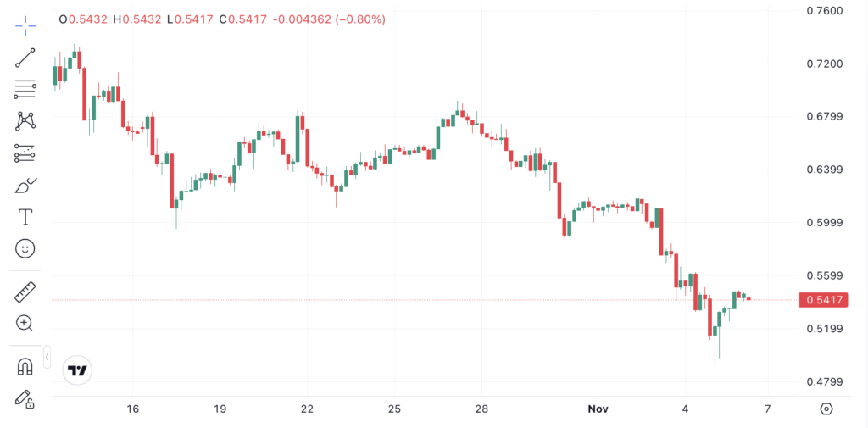This screenshot has width=868, height=428.
Task: Select the Brush drawing tool
Action: (25, 186)
